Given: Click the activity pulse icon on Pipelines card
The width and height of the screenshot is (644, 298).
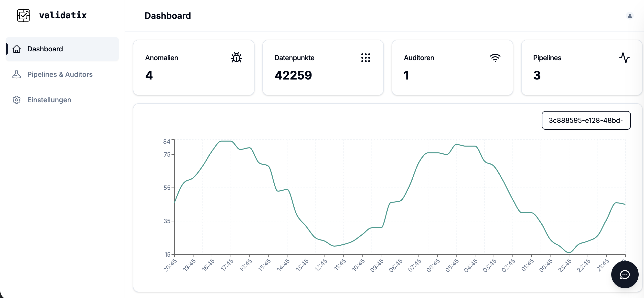Looking at the screenshot, I should [624, 57].
